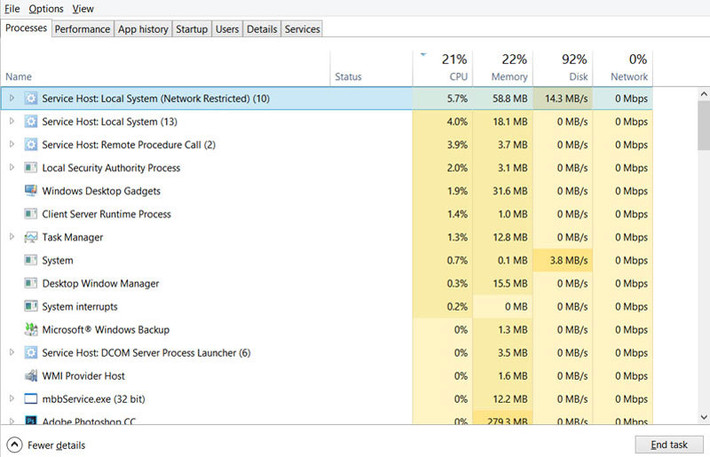Expand Service Host Local System Network Restricted group

pos(12,98)
